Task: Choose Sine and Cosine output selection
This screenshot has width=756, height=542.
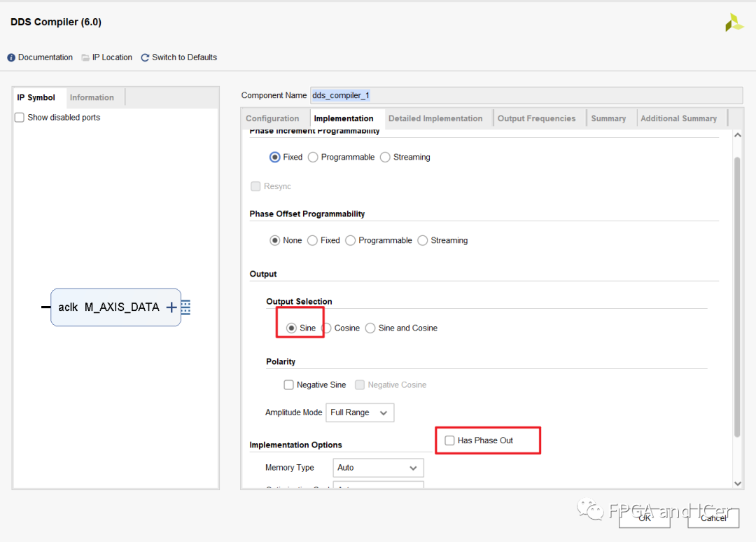Action: [x=370, y=328]
